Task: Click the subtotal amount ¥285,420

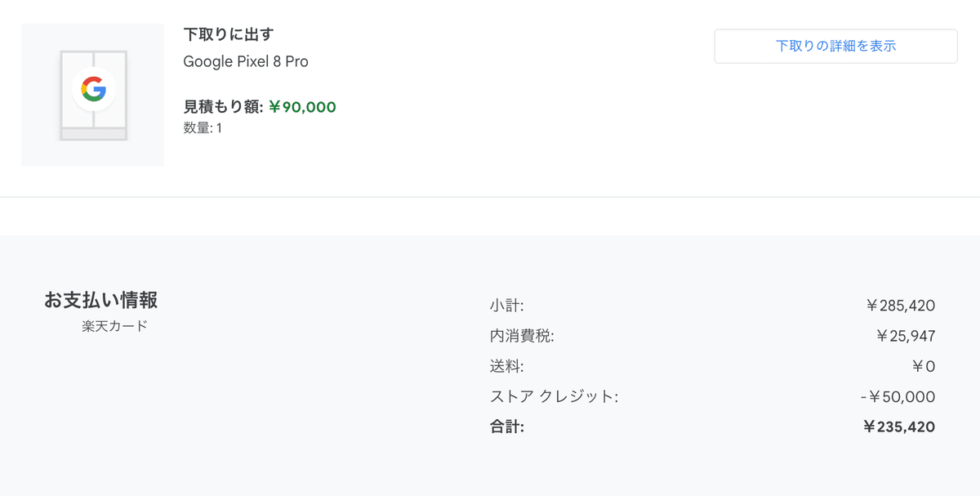Action: point(900,306)
